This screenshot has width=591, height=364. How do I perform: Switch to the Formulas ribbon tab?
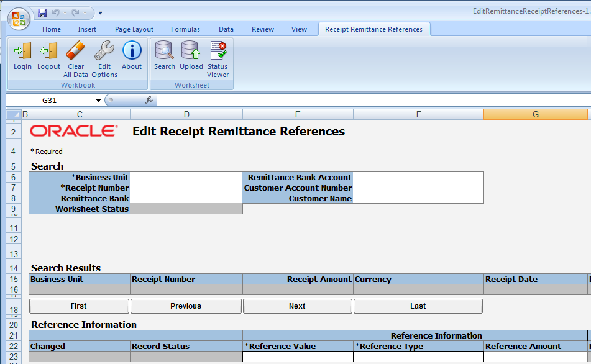(x=185, y=29)
